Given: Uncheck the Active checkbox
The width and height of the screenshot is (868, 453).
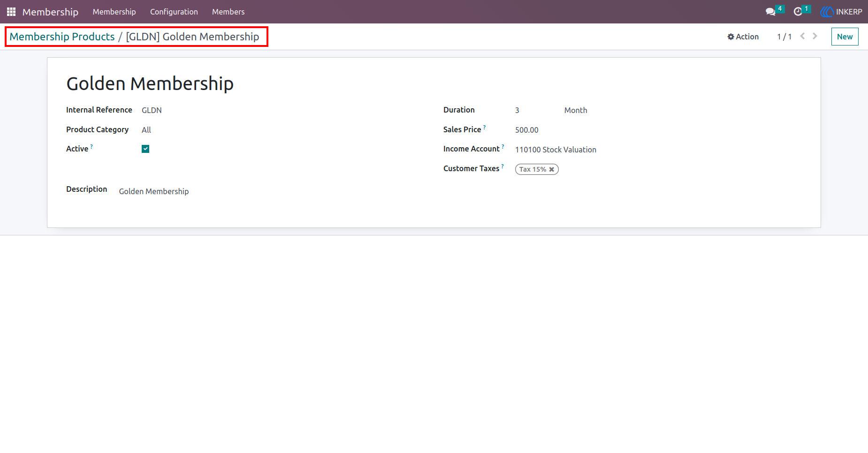Looking at the screenshot, I should pyautogui.click(x=145, y=149).
